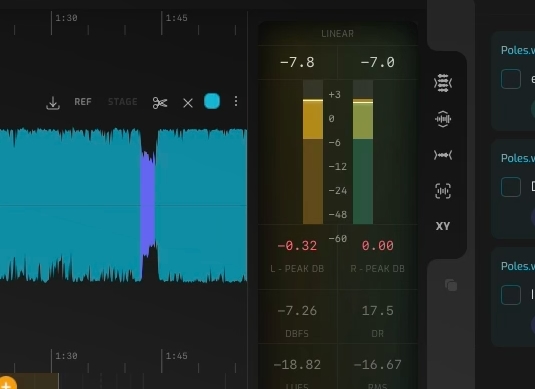Click the -16.67 RMS value
535x389 pixels.
pos(378,365)
